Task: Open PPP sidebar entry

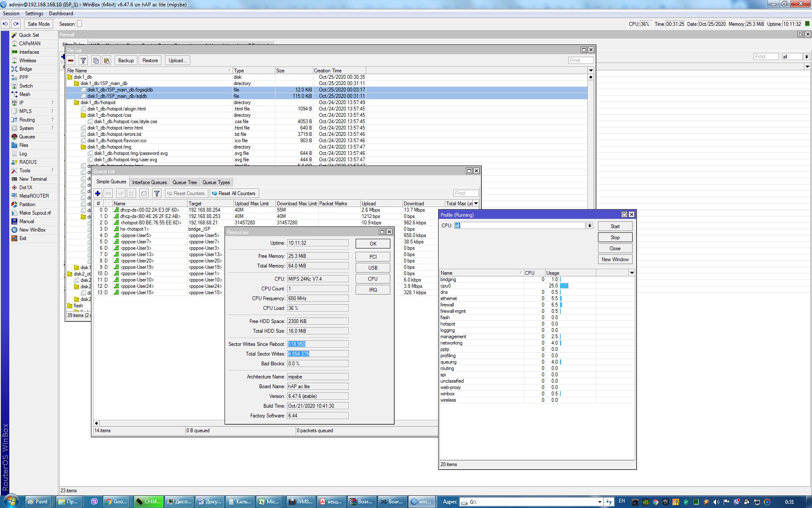Action: point(24,77)
